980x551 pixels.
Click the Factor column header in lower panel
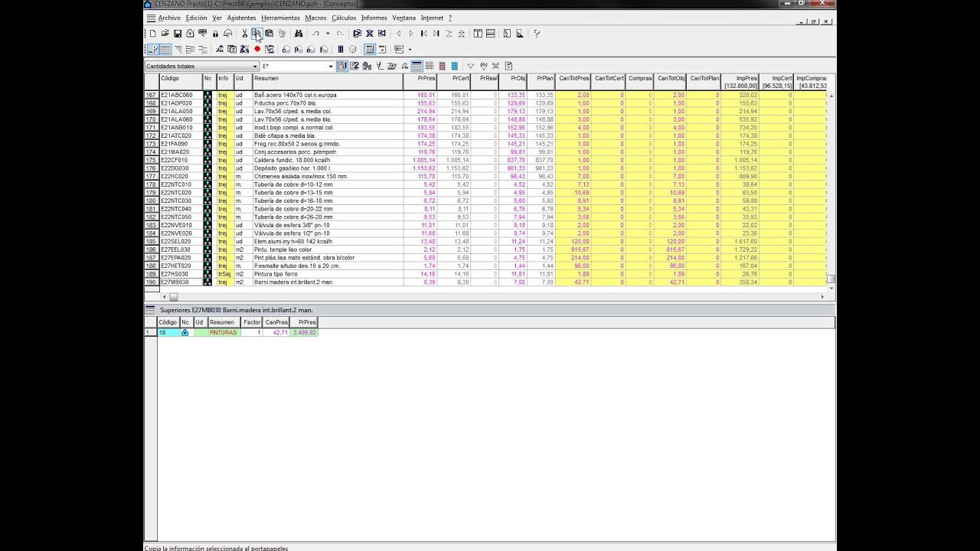(252, 322)
